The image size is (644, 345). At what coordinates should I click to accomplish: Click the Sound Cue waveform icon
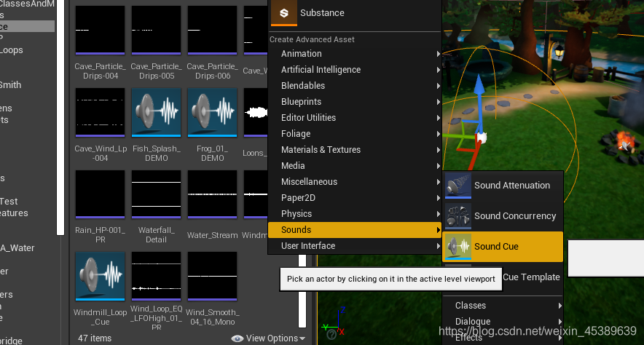pos(458,247)
